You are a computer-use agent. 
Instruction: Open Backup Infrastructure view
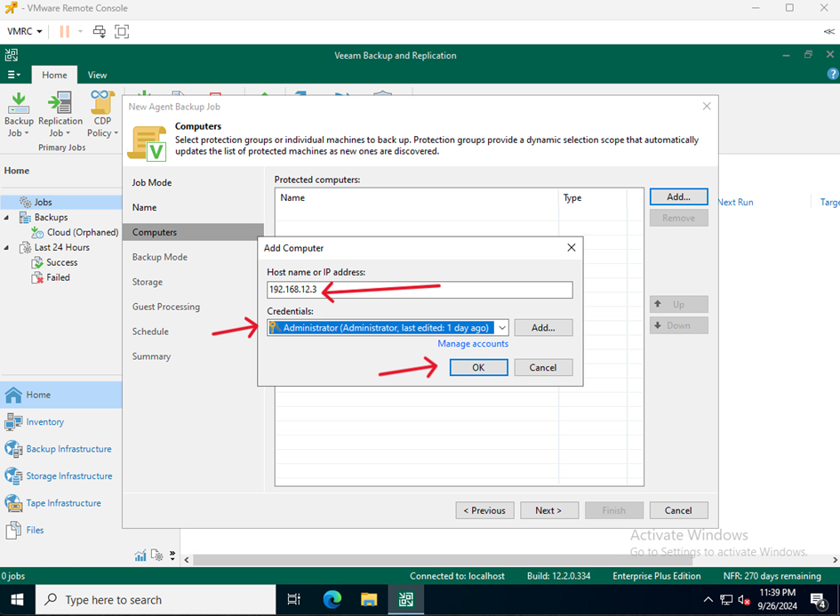click(68, 449)
